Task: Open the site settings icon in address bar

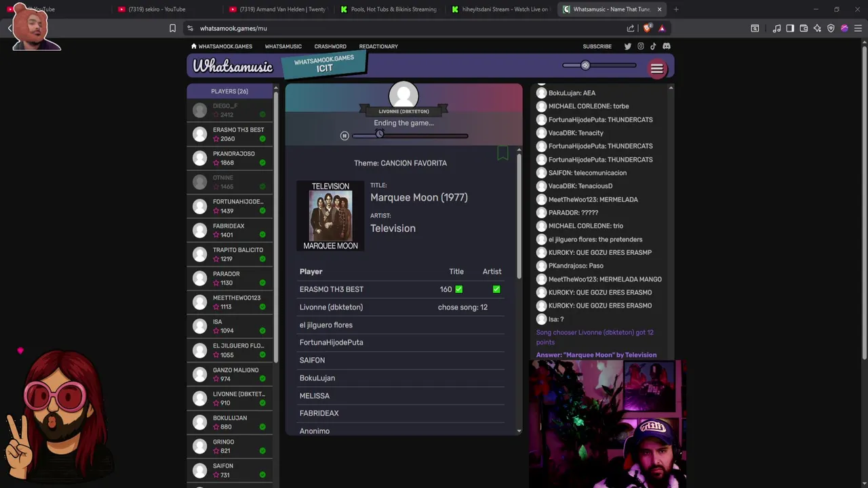Action: click(x=190, y=28)
